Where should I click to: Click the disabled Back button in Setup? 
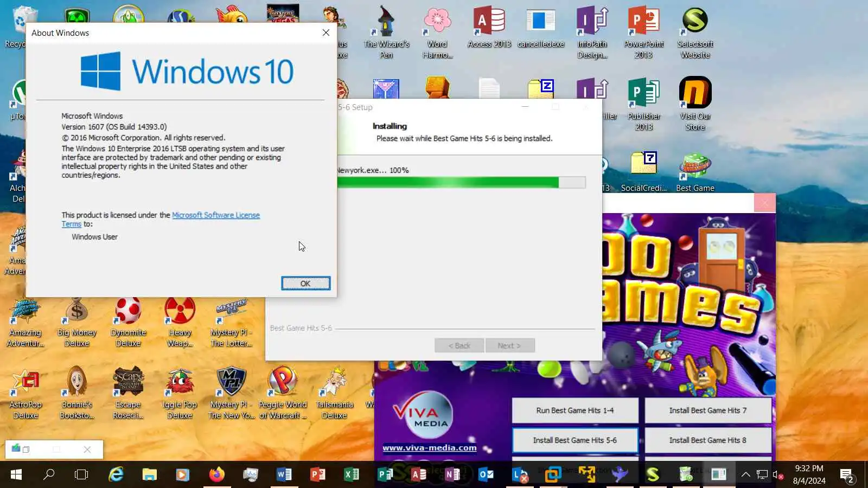[x=459, y=345]
